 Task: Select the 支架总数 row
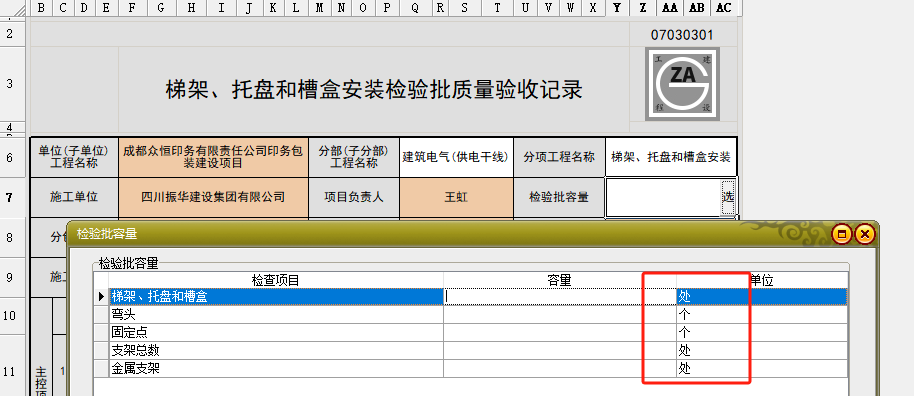(x=470, y=351)
